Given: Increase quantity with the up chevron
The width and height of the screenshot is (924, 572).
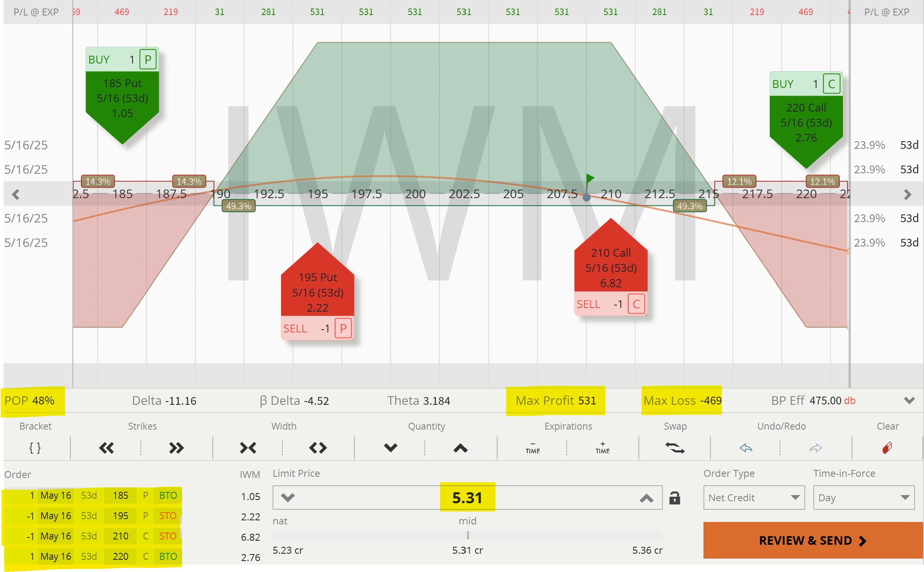Looking at the screenshot, I should pos(461,448).
